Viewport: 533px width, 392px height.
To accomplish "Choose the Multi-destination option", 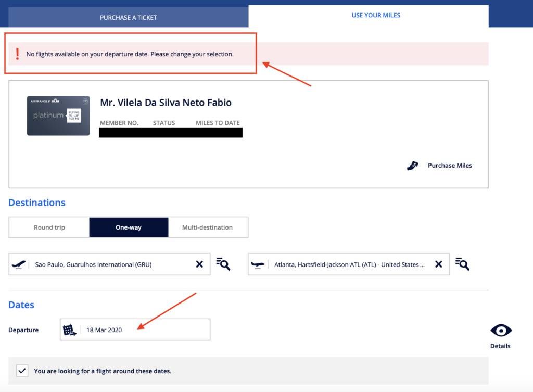I will click(208, 227).
